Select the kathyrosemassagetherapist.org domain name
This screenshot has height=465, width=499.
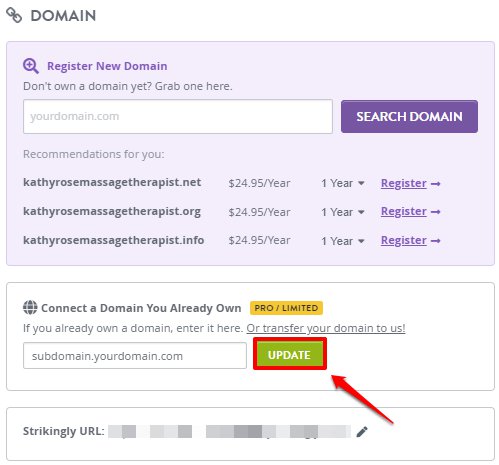tap(112, 212)
